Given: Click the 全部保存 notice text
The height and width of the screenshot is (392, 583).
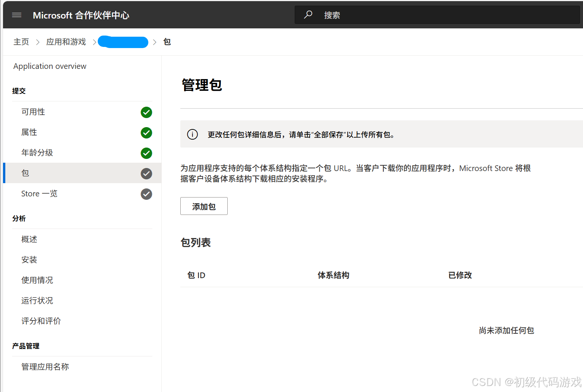Looking at the screenshot, I should click(x=328, y=135).
